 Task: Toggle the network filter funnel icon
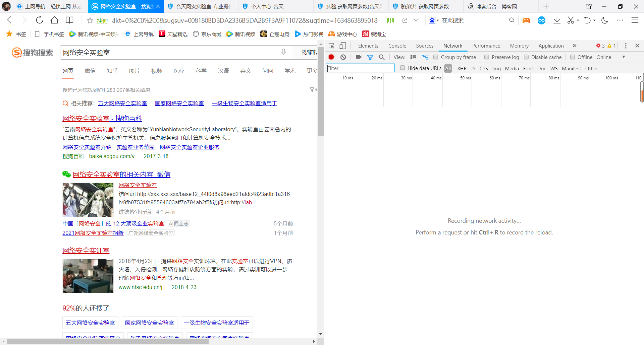370,57
